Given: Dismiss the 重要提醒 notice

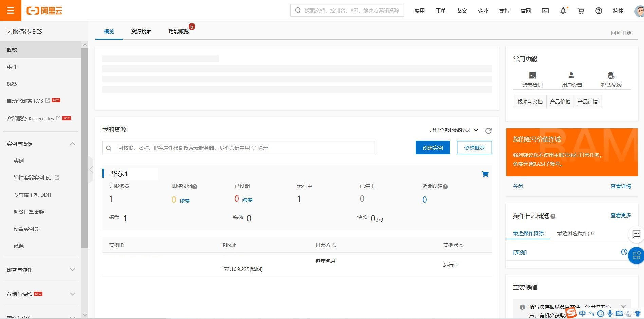Looking at the screenshot, I should click(623, 306).
